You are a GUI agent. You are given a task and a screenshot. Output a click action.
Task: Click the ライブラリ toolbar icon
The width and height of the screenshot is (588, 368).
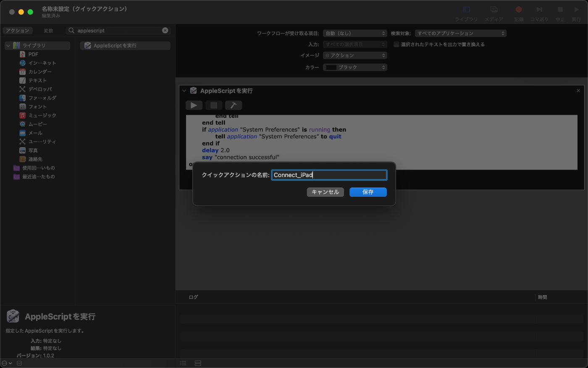coord(466,10)
